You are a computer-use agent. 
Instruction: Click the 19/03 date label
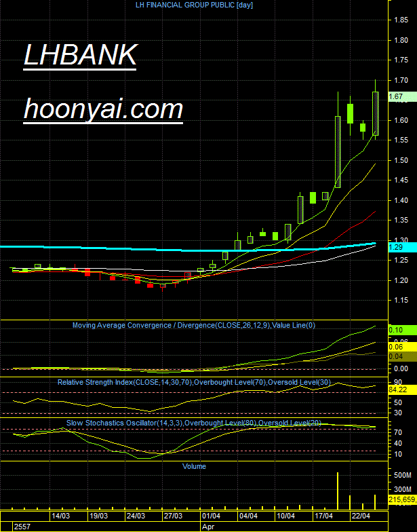[98, 516]
